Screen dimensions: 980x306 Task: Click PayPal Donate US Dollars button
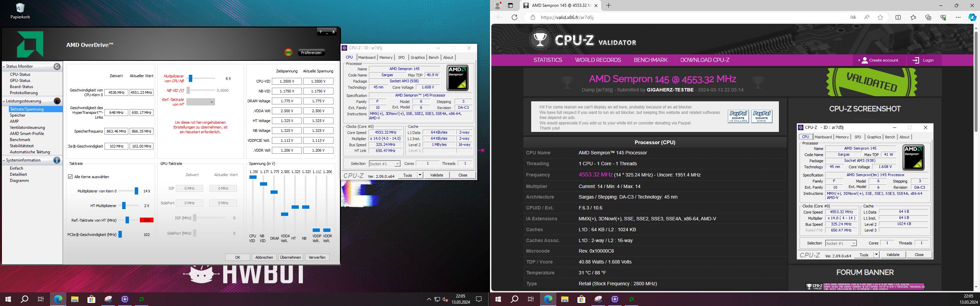(738, 116)
